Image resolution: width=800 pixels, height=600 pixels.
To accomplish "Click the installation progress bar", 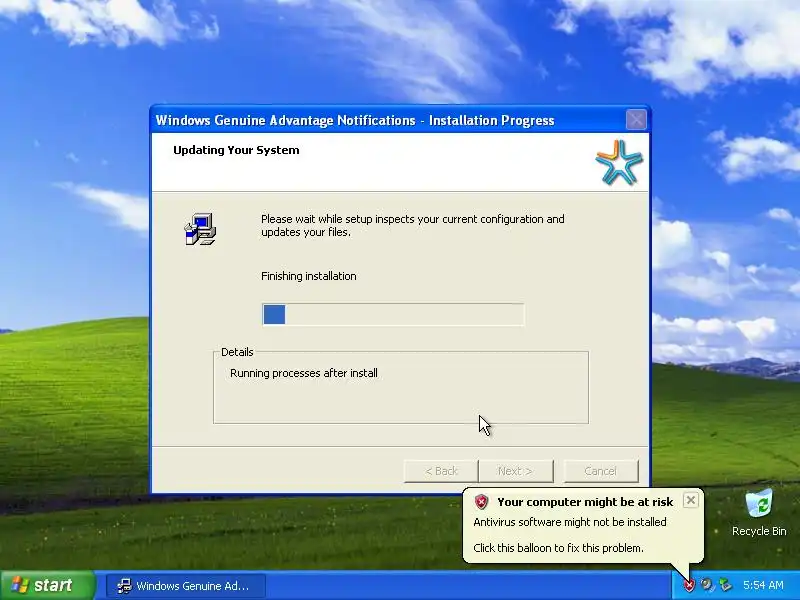I will click(x=393, y=314).
